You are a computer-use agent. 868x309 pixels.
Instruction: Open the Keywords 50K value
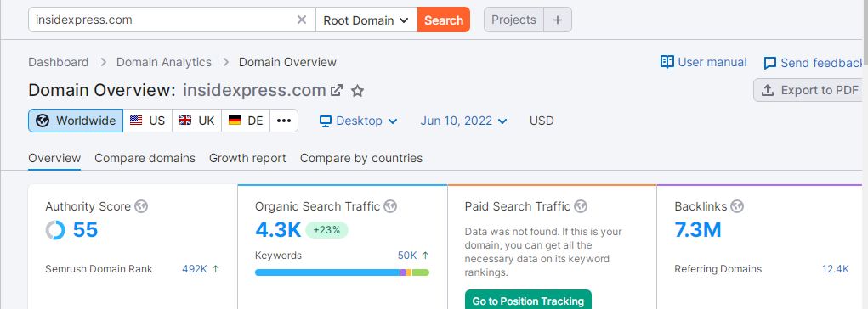click(407, 256)
